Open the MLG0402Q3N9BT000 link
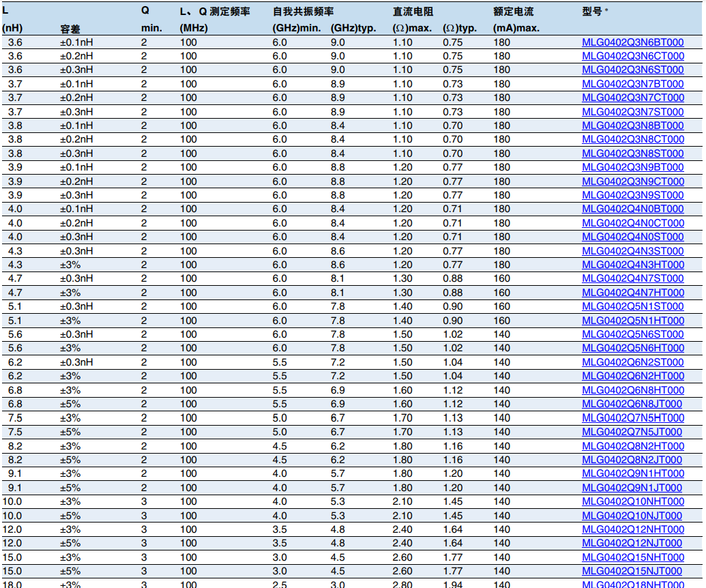Screen dimensions: 706x588 [x=632, y=167]
